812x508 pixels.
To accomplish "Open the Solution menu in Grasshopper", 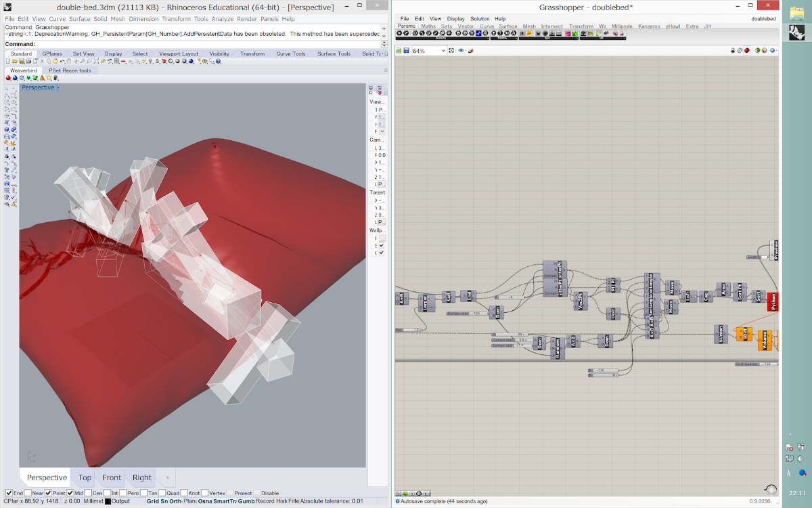I will (480, 18).
